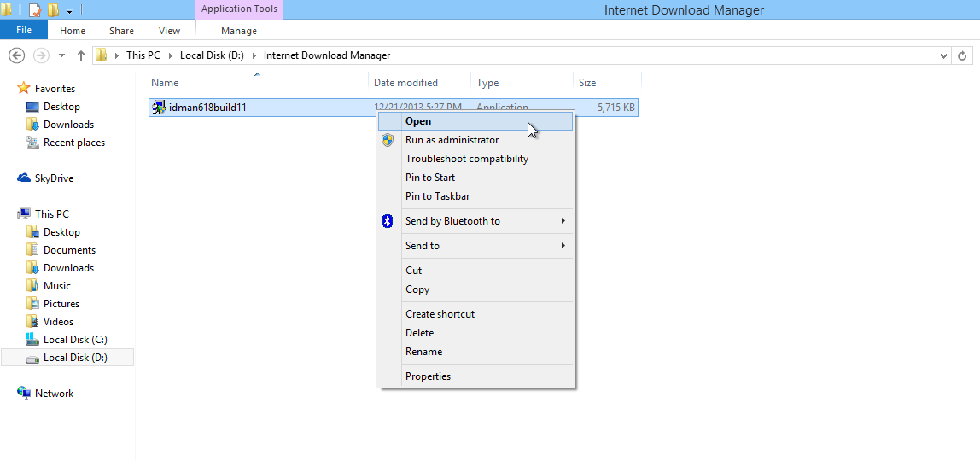Choose Copy in the context menu

tap(475, 289)
